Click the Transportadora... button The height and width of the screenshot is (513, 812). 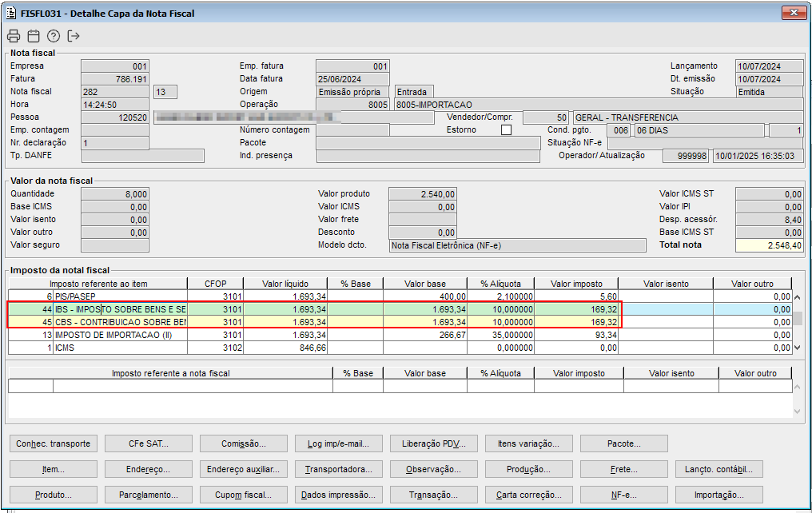(339, 469)
